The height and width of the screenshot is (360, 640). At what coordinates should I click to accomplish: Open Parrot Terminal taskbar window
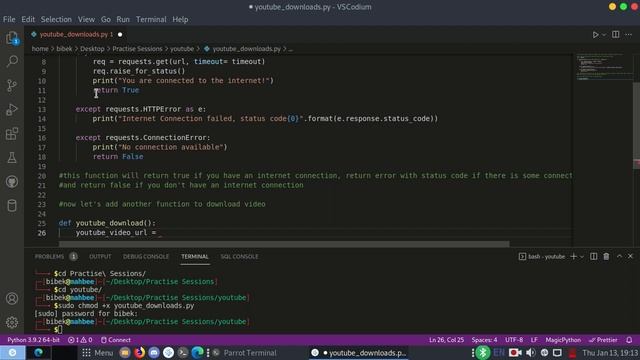coord(245,353)
